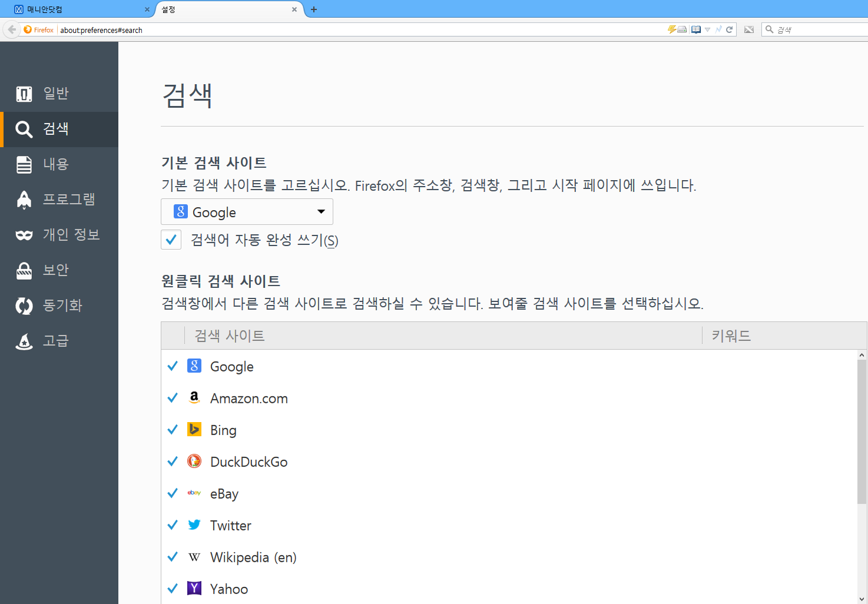The width and height of the screenshot is (868, 604).
Task: Close the 매니안닷컴 tab
Action: (x=147, y=9)
